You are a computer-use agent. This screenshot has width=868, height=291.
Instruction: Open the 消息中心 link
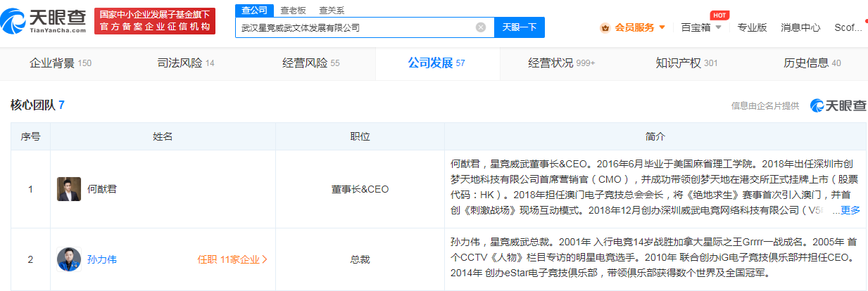(x=800, y=27)
